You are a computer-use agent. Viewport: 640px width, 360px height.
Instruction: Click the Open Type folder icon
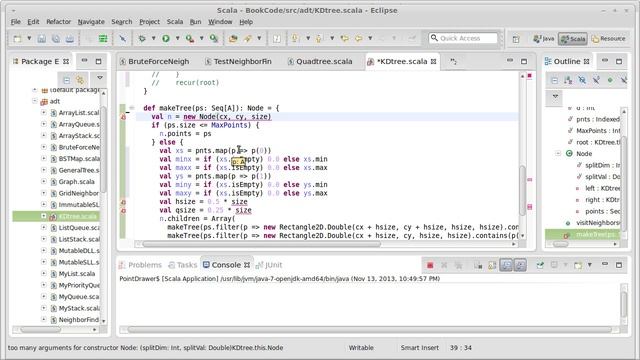(x=233, y=38)
